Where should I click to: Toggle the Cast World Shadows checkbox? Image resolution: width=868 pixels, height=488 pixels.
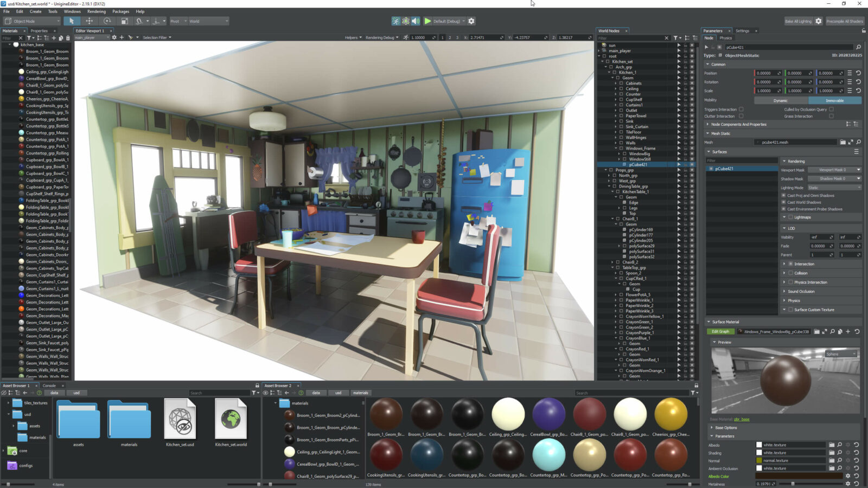783,202
